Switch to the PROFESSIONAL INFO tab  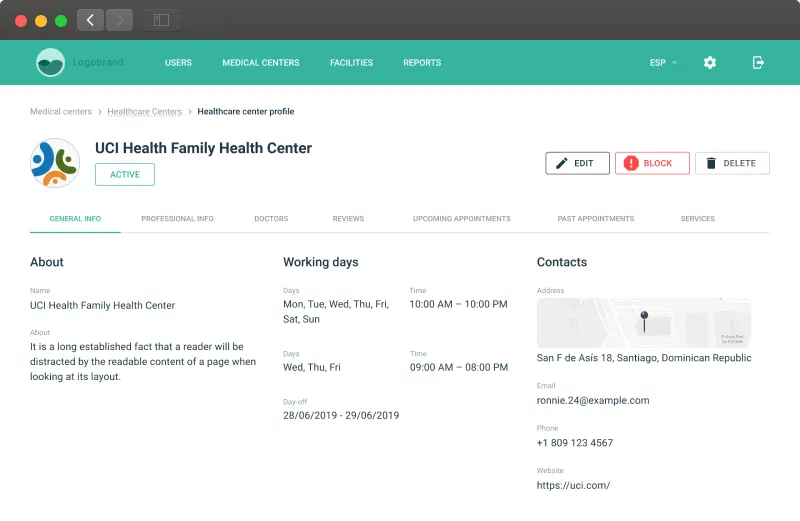178,218
